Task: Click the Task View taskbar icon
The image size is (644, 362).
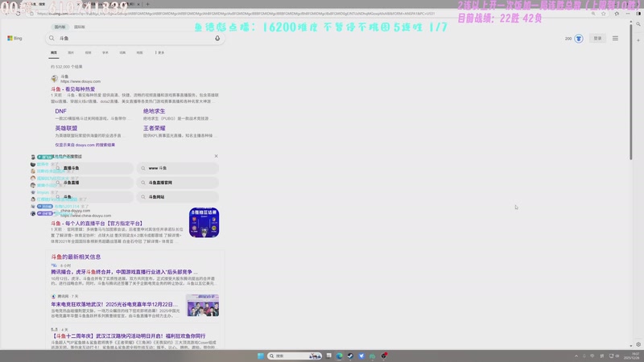Action: (328, 356)
